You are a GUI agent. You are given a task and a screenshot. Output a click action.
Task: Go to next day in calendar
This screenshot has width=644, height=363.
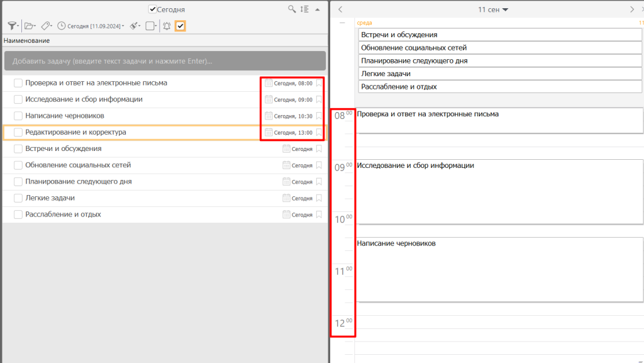pyautogui.click(x=632, y=9)
